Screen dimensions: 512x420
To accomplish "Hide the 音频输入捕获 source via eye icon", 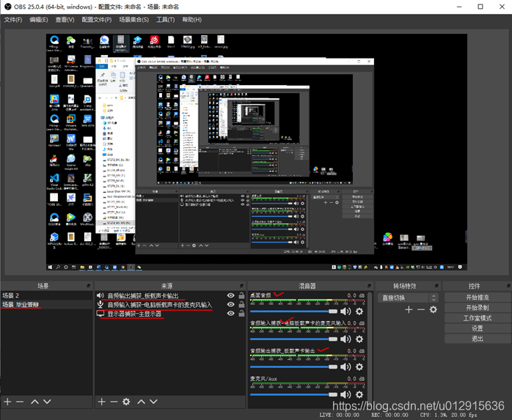I will coord(230,304).
